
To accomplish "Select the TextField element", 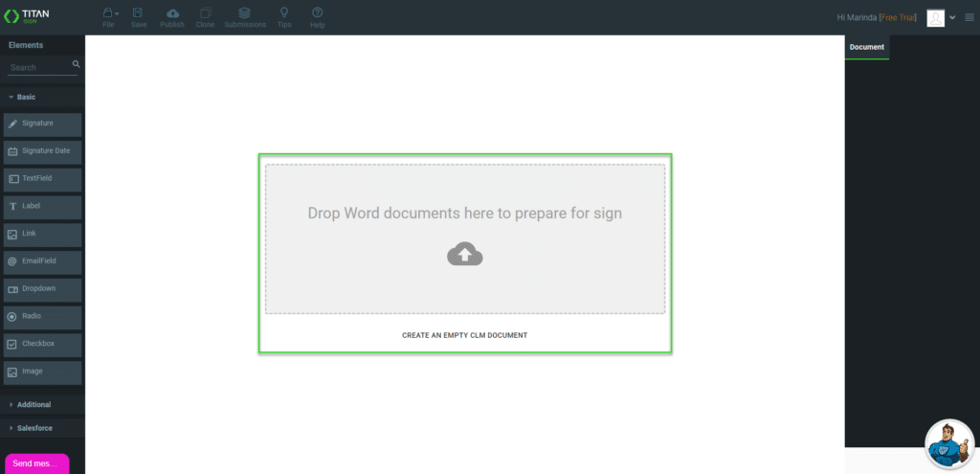I will point(42,179).
